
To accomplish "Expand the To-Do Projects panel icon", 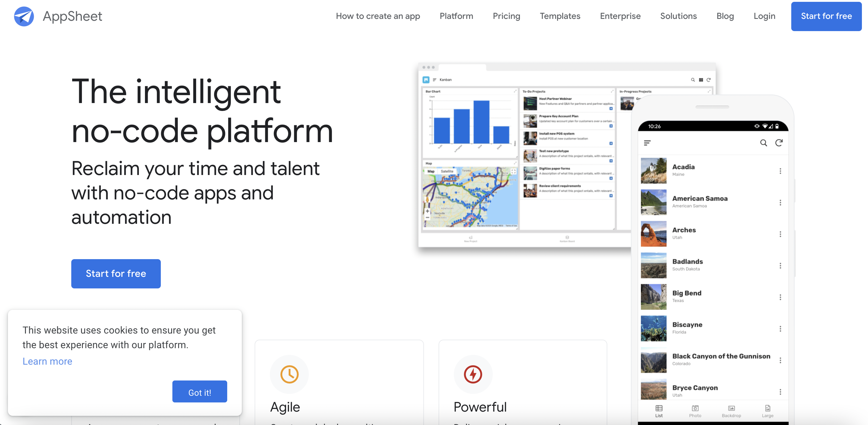I will point(612,91).
